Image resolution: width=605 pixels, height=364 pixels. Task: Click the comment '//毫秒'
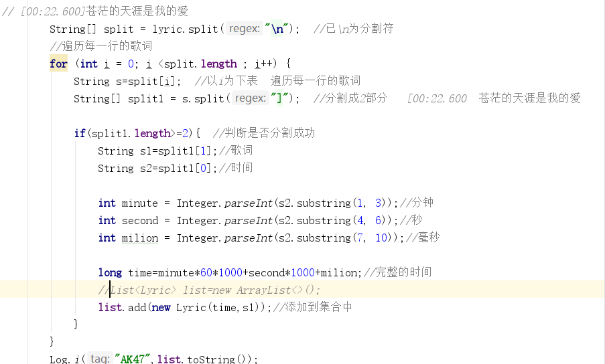[423, 238]
